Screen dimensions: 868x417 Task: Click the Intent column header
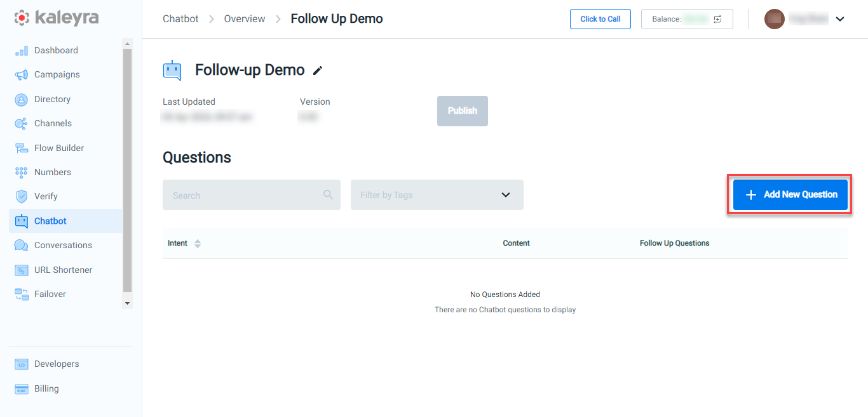[178, 243]
